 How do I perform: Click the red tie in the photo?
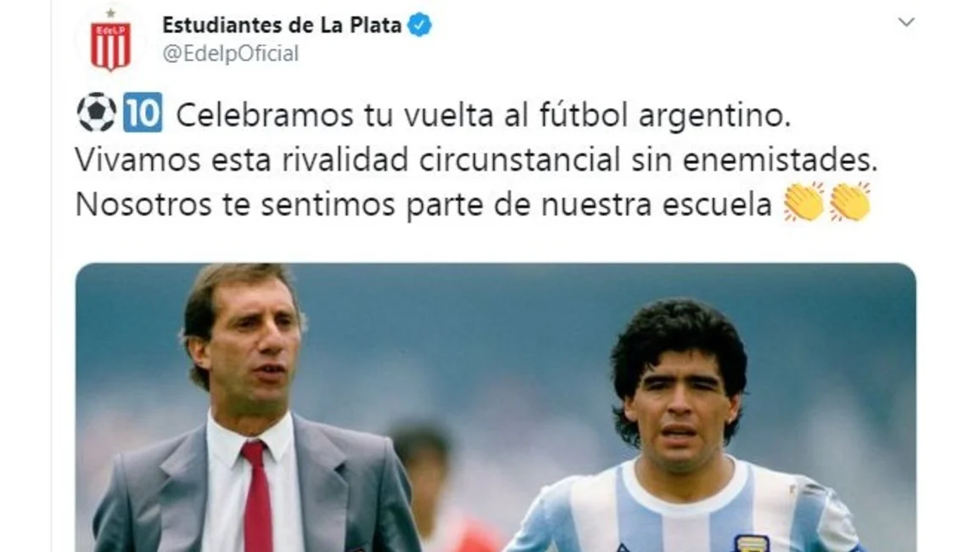(257, 496)
